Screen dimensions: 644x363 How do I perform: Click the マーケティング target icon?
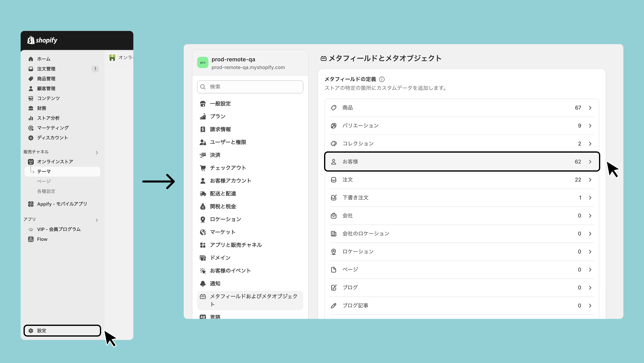tap(31, 128)
